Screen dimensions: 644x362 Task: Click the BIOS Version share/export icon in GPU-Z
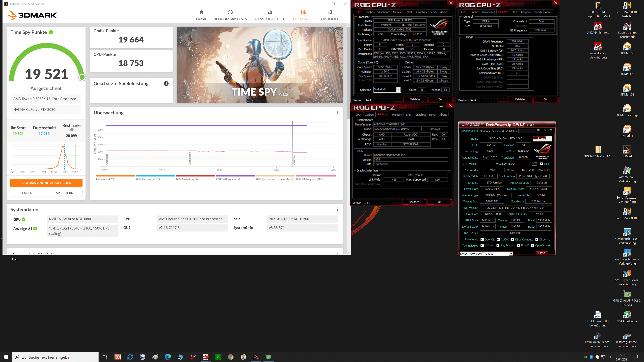[534, 164]
